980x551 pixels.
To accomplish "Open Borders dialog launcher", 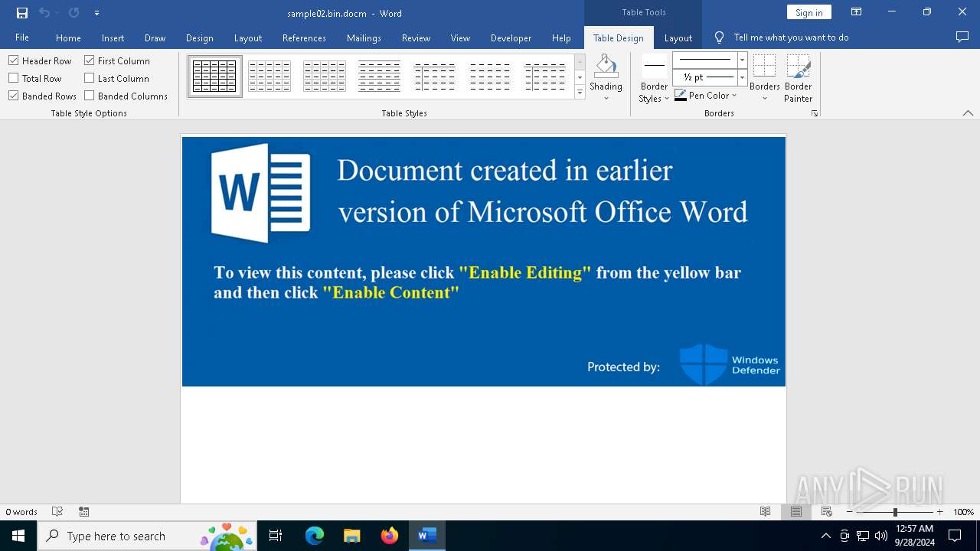I will [x=815, y=113].
